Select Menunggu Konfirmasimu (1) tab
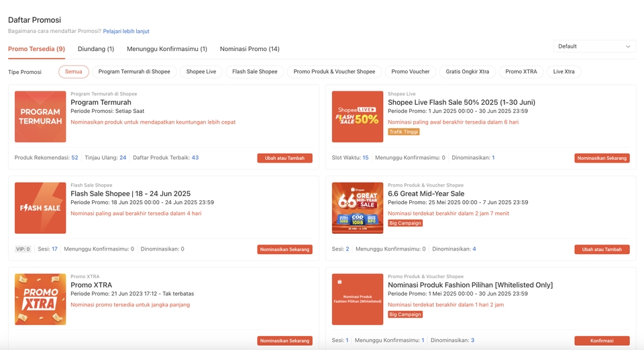 (167, 48)
